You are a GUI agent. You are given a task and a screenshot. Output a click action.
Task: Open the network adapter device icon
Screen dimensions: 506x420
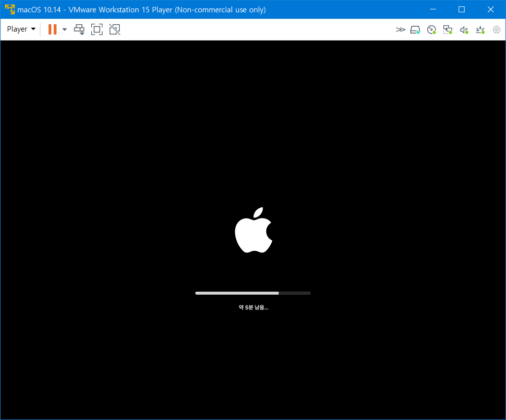448,30
